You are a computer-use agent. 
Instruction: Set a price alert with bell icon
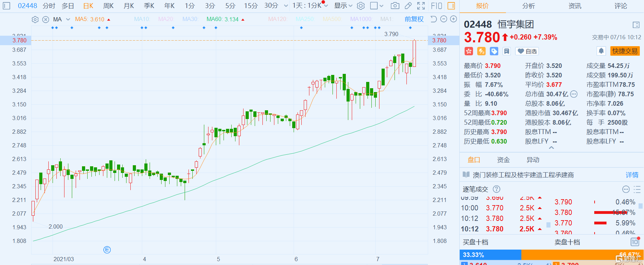tap(601, 51)
